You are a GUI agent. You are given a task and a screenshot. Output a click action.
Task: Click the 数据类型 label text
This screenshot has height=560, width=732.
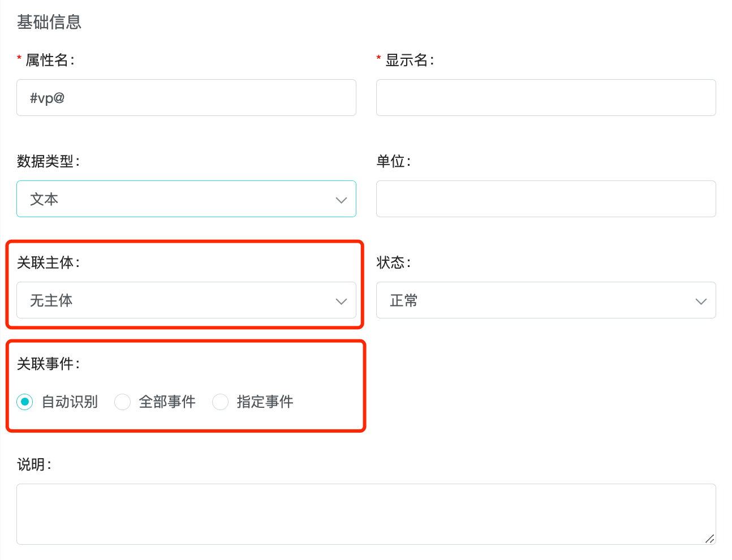48,161
